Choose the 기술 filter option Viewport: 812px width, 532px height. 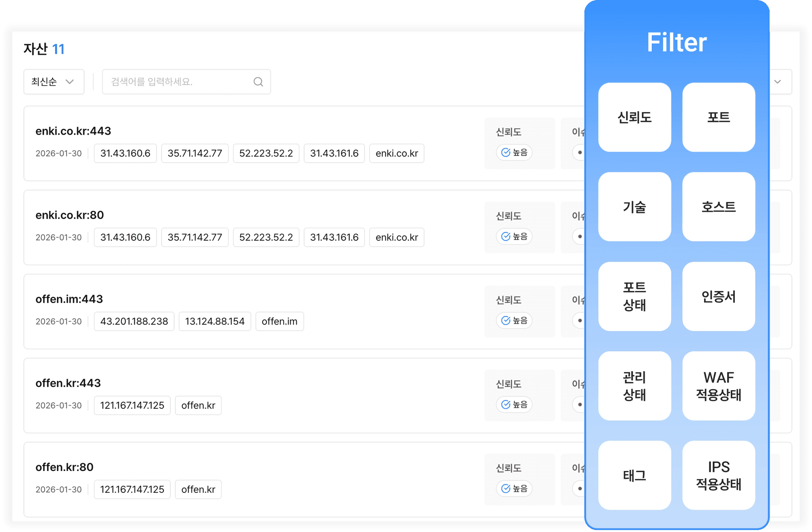(x=634, y=207)
